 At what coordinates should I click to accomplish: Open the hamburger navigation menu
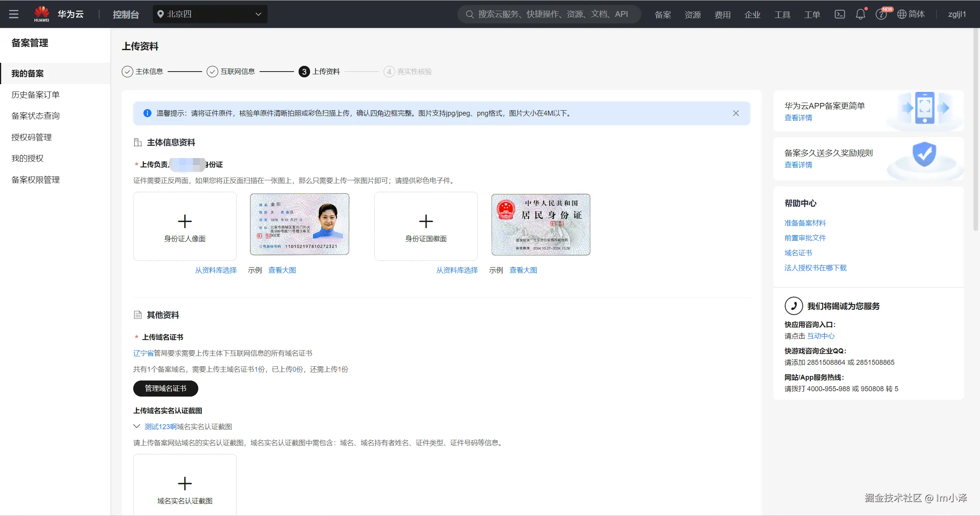14,14
